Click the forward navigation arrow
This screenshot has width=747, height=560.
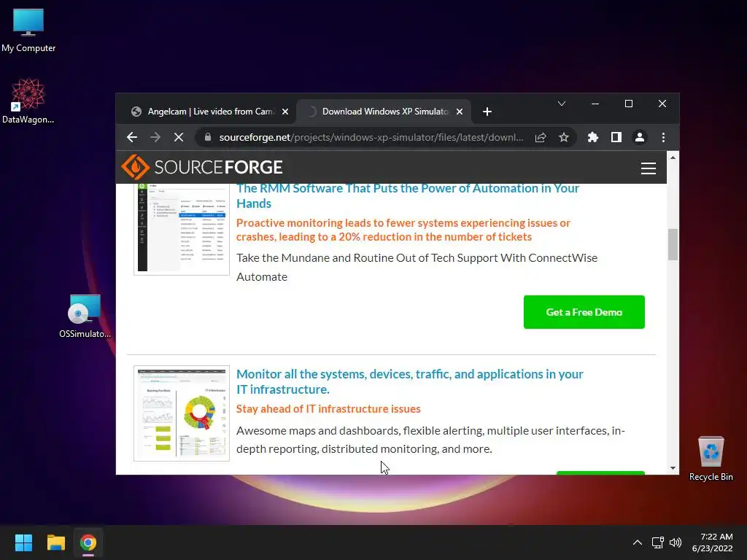[155, 138]
